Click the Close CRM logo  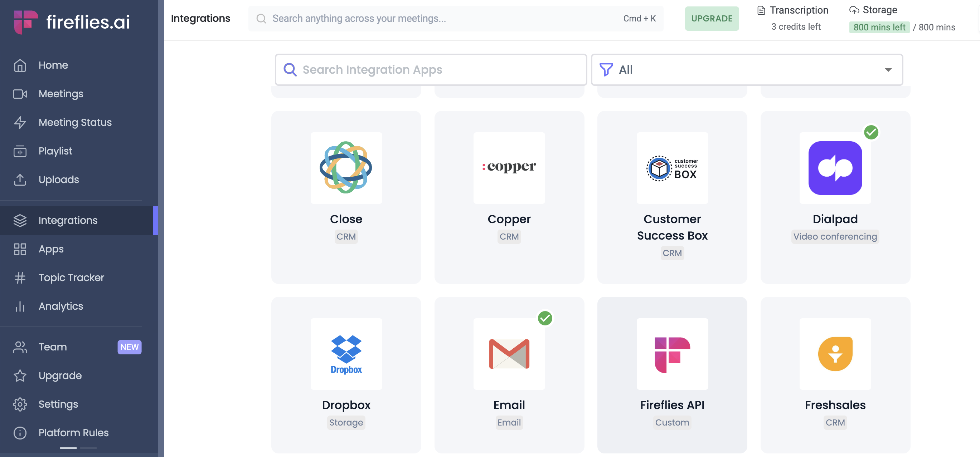[346, 168]
